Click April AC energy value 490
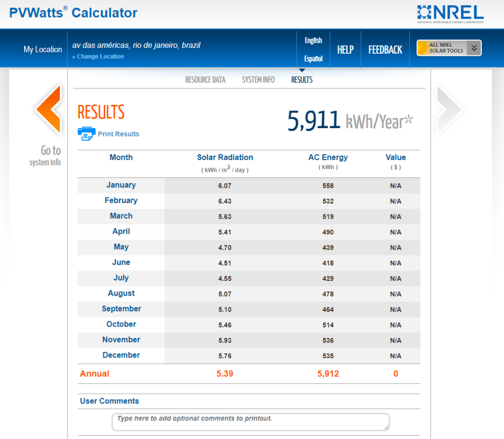The height and width of the screenshot is (439, 504). click(x=328, y=232)
